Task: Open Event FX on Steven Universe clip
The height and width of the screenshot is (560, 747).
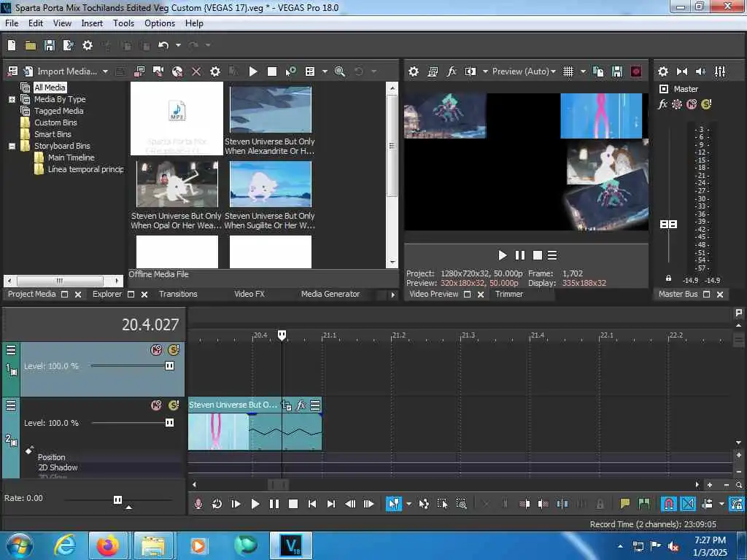Action: (301, 405)
